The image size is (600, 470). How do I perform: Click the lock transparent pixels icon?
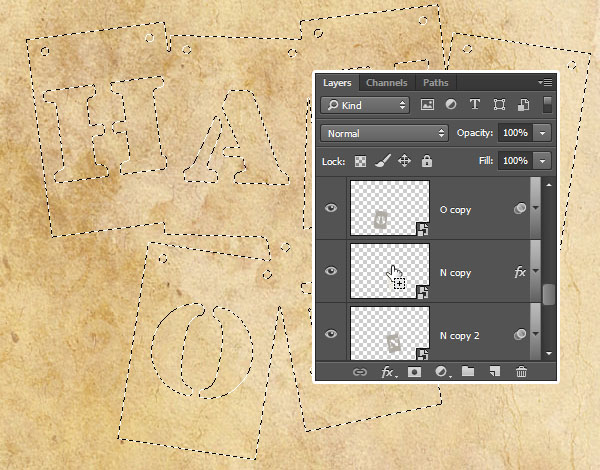coord(361,161)
